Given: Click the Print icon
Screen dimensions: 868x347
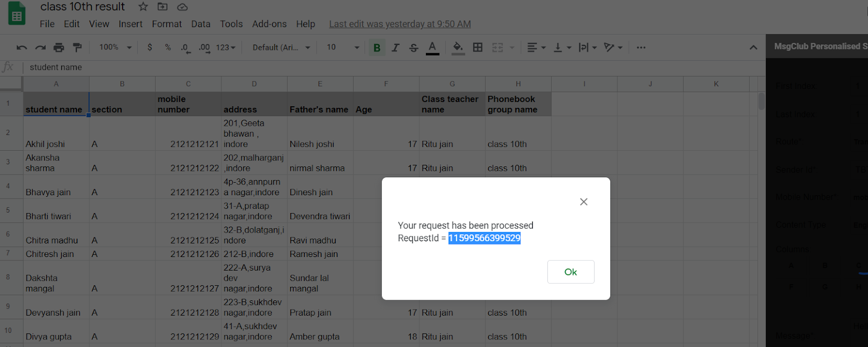Looking at the screenshot, I should pyautogui.click(x=59, y=48).
